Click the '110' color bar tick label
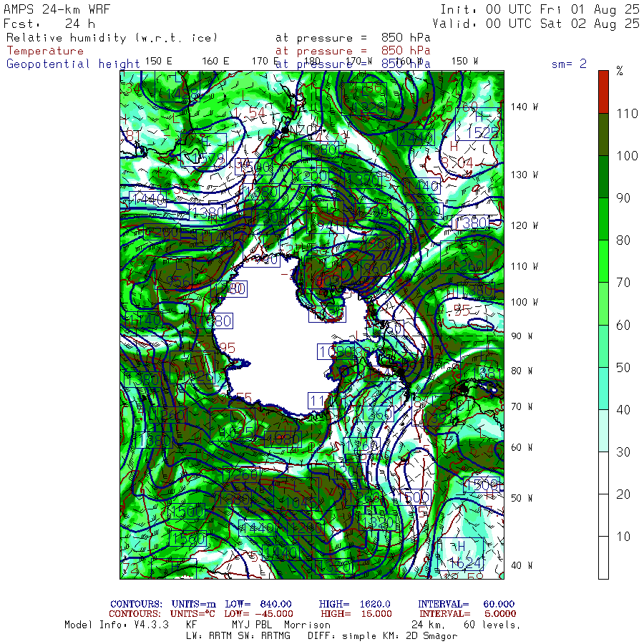The image size is (644, 644). click(x=627, y=114)
